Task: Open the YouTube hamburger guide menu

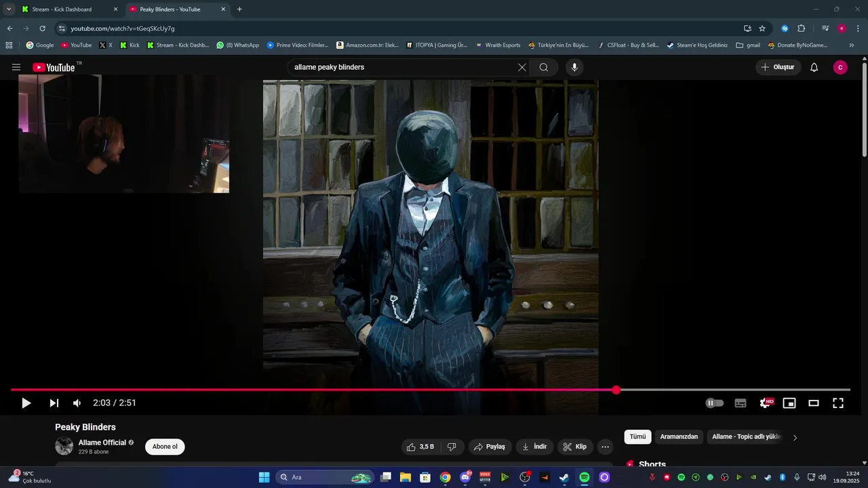Action: tap(16, 67)
